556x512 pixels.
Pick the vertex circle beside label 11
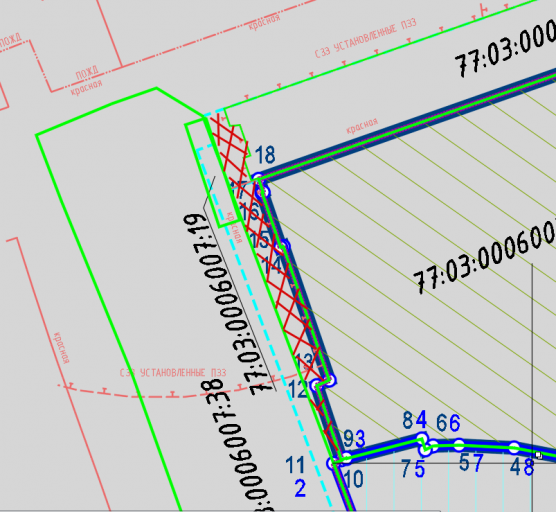click(332, 463)
